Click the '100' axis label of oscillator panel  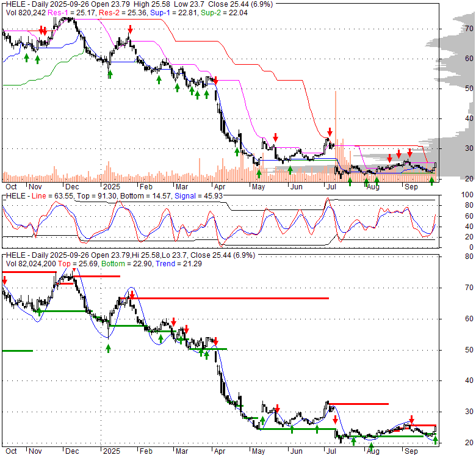(467, 195)
